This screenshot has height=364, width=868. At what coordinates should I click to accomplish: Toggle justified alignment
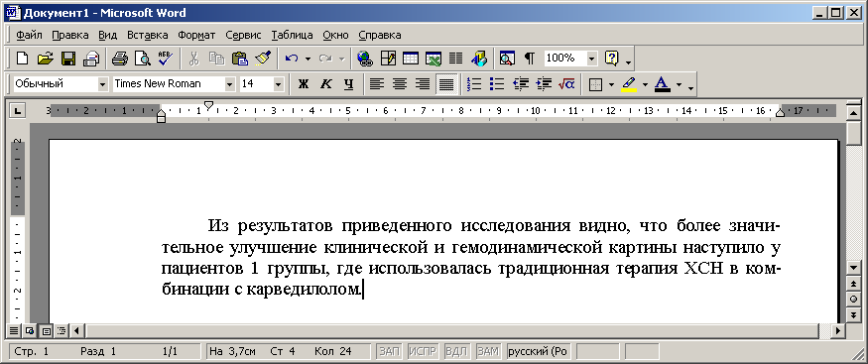[x=446, y=84]
